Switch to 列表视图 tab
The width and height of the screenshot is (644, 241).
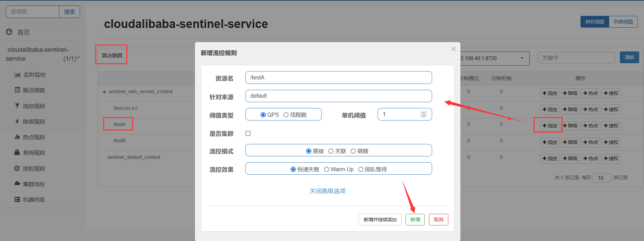point(623,22)
